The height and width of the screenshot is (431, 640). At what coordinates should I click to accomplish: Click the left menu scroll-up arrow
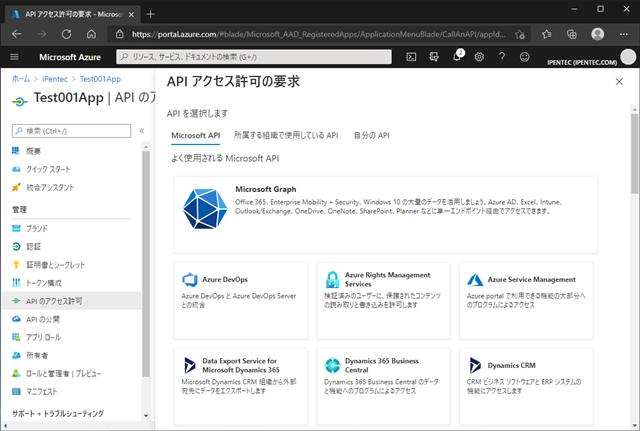pyautogui.click(x=146, y=146)
